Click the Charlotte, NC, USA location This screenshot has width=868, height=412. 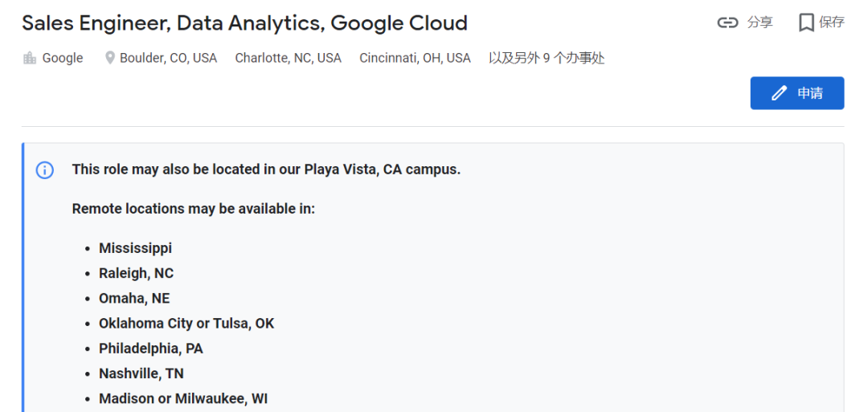coord(288,58)
